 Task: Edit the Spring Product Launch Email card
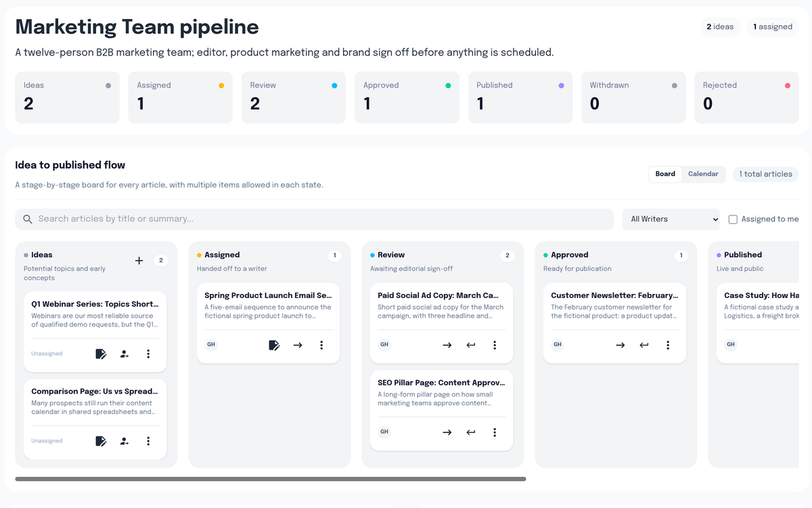pos(274,345)
